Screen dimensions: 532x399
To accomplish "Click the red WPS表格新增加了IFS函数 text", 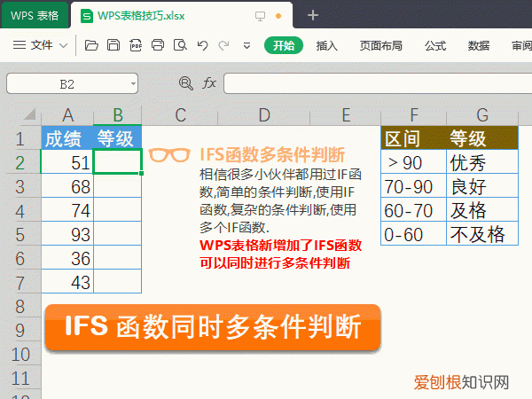I will (280, 245).
